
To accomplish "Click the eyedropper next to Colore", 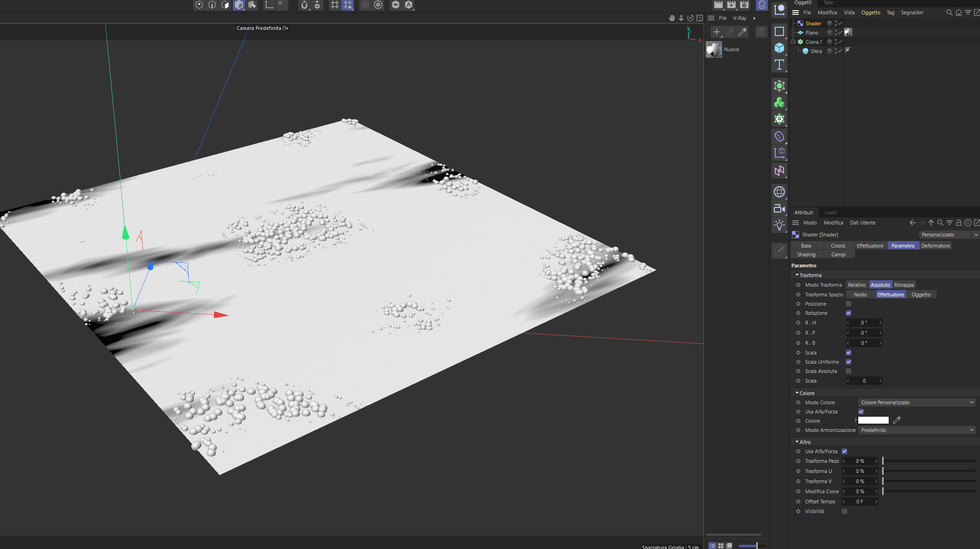I will click(897, 420).
